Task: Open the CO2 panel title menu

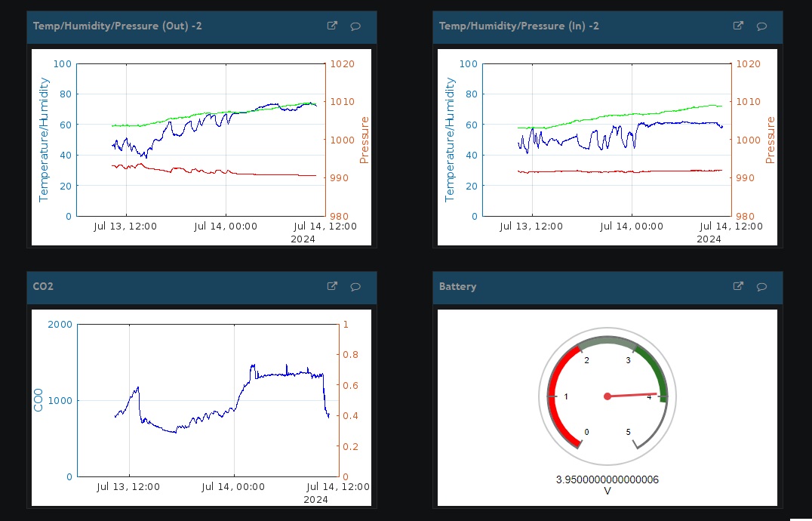Action: tap(42, 287)
